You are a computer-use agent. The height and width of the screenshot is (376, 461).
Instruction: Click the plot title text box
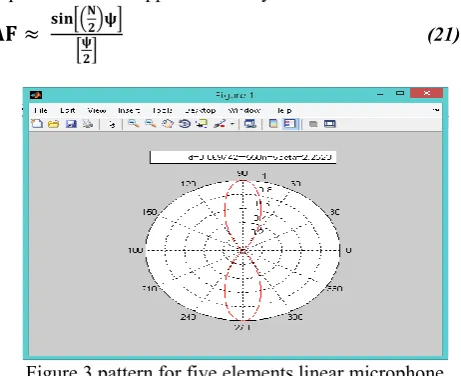coord(243,157)
